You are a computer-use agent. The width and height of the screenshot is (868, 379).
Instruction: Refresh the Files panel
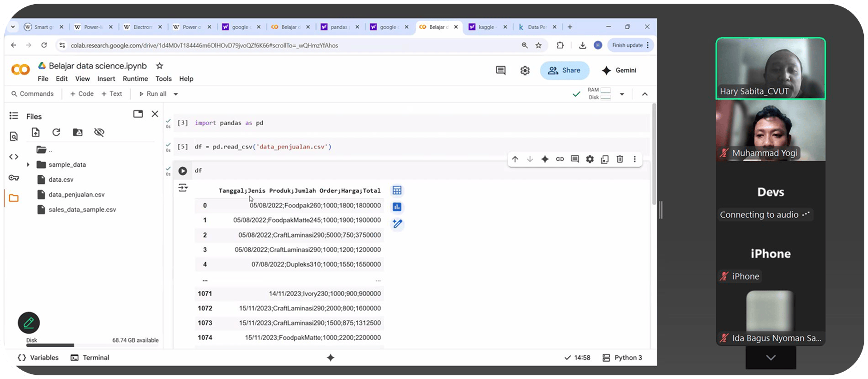click(56, 133)
